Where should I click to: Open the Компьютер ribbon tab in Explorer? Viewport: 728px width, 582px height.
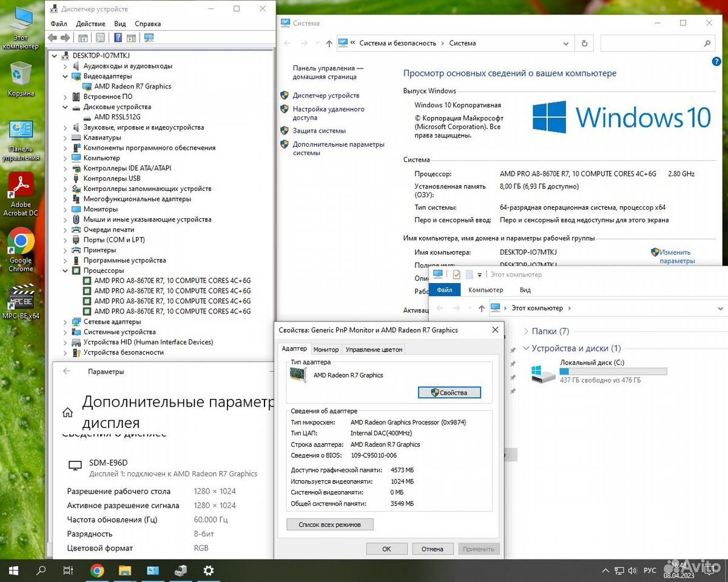(486, 290)
